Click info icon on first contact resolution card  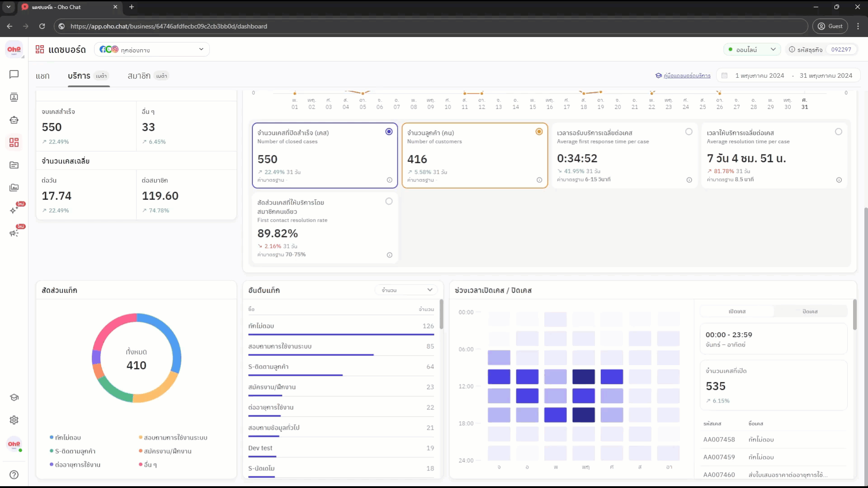point(389,255)
